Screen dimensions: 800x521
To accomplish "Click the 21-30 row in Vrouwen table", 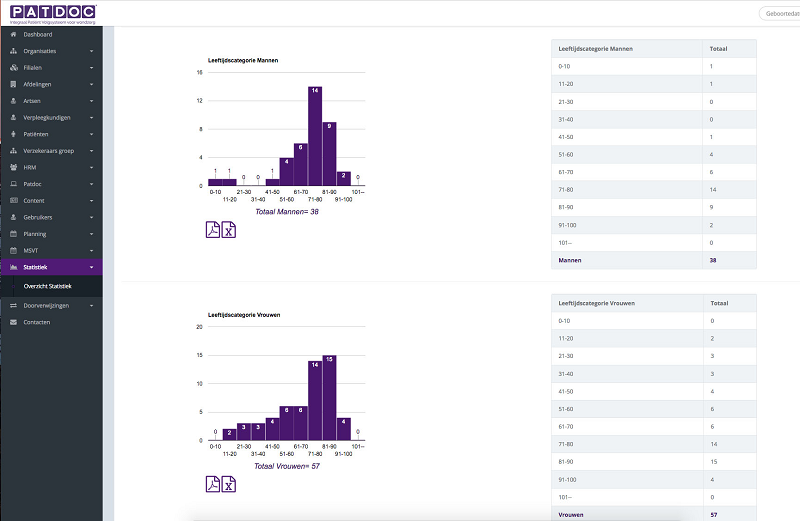I will (654, 356).
